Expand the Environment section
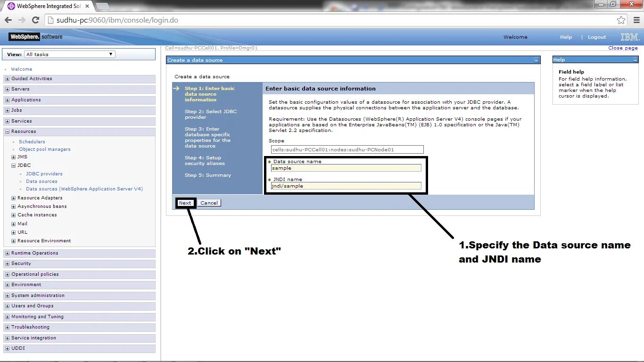The height and width of the screenshot is (362, 644). (7, 285)
